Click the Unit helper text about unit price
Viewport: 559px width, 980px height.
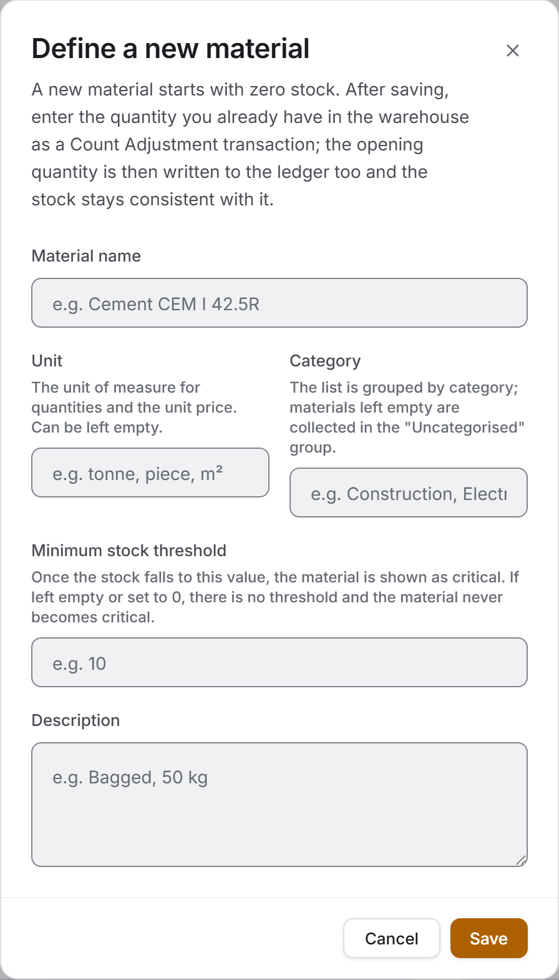point(134,407)
